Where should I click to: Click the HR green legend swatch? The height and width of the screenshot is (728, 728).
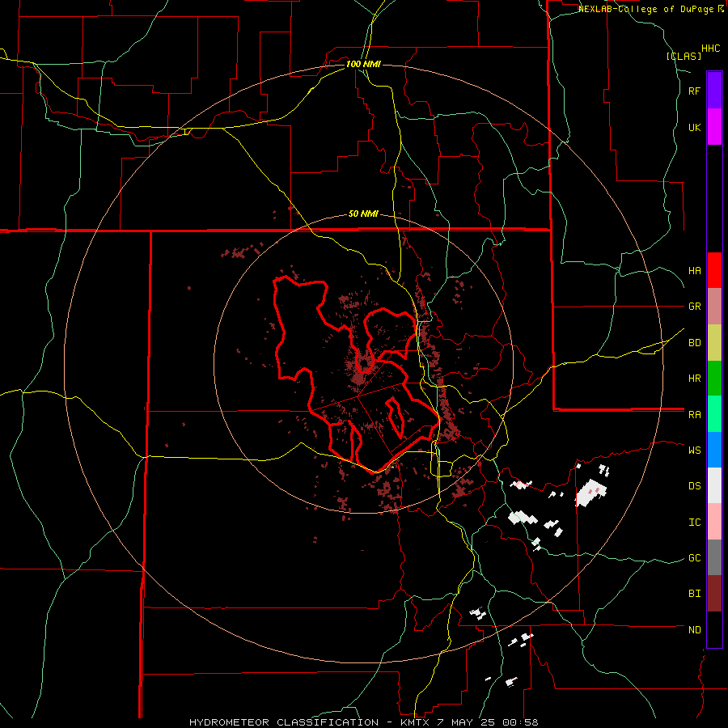[x=714, y=379]
